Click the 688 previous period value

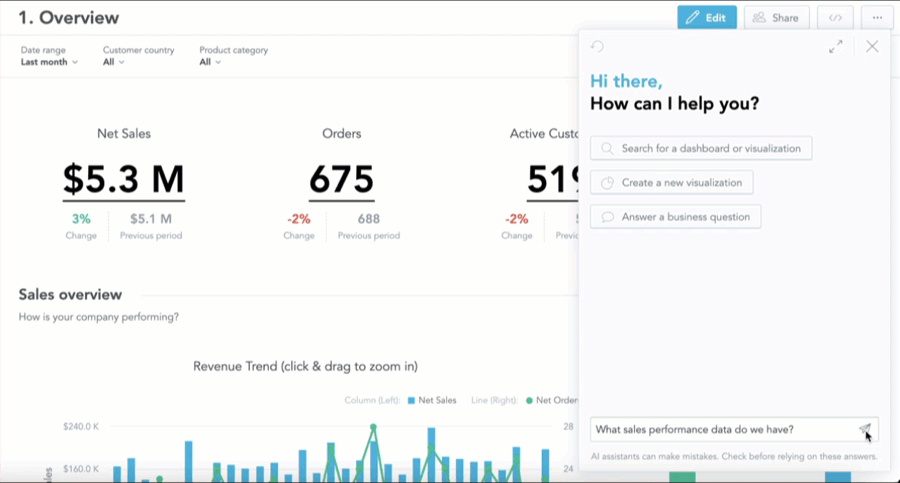point(368,219)
